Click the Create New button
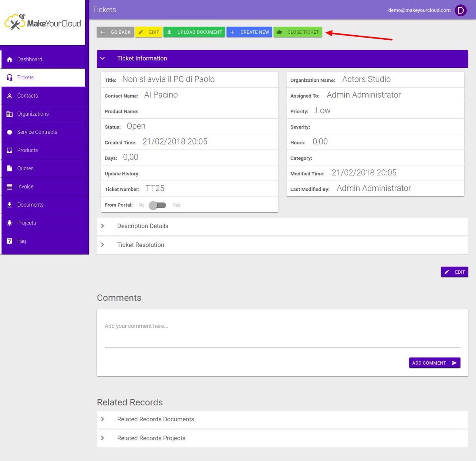Viewport: 476px width, 461px height. pyautogui.click(x=249, y=32)
